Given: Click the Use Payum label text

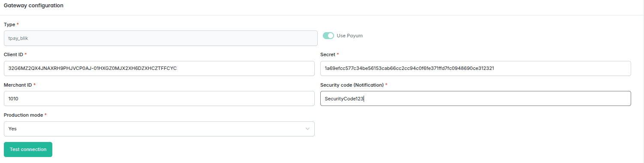Looking at the screenshot, I should coord(350,36).
